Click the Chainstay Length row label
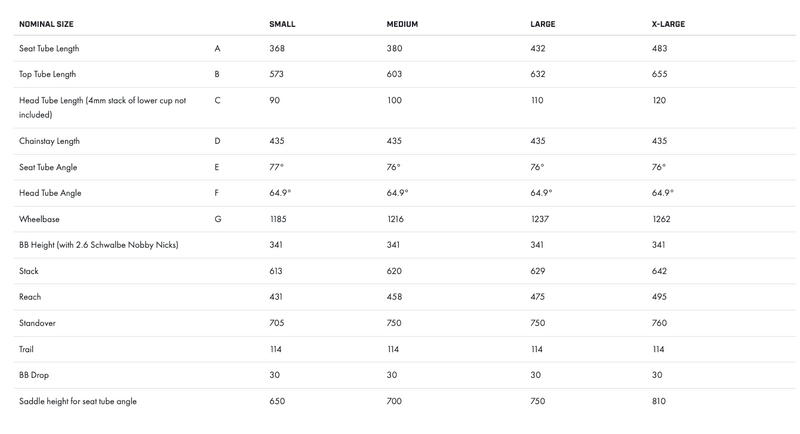Image resolution: width=800 pixels, height=434 pixels. coord(49,141)
